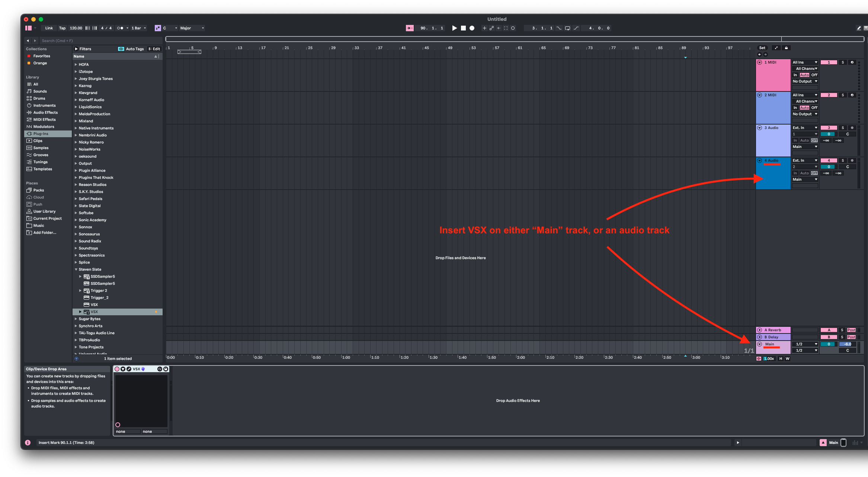Select Sounds in the Library
The width and height of the screenshot is (868, 477).
[x=40, y=91]
